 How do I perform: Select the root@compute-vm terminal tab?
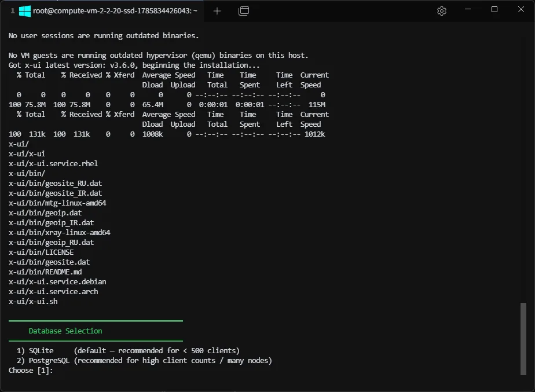(x=102, y=11)
